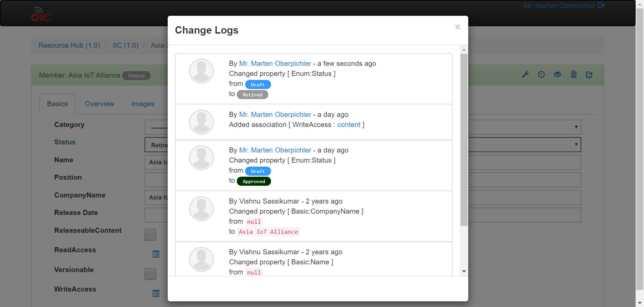The height and width of the screenshot is (307, 644).
Task: Click scroll down arrow in Change Logs
Action: point(464,271)
